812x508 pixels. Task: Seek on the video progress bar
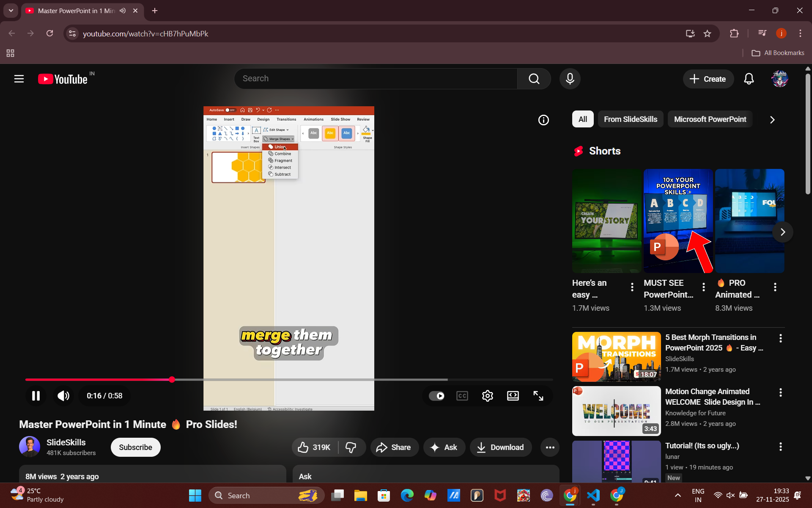296,380
